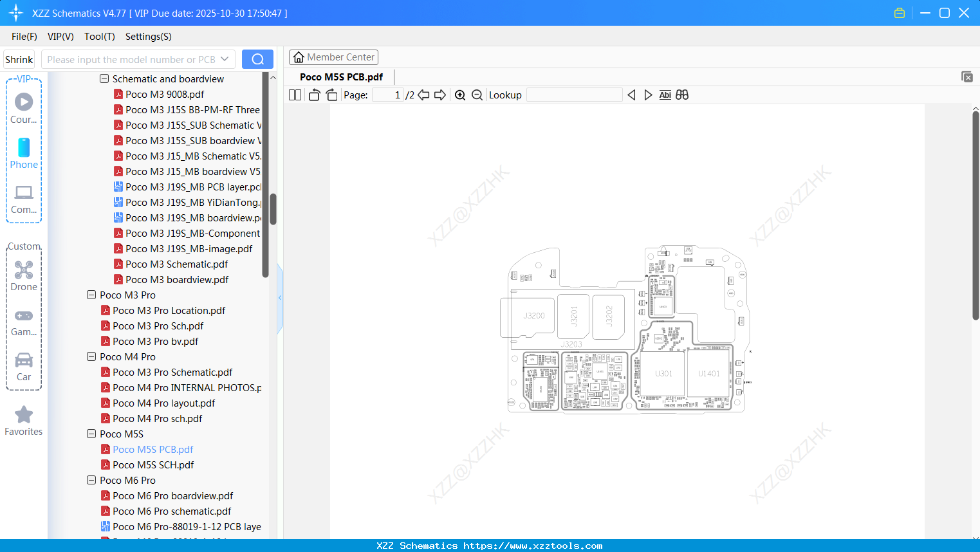Zoom in on the PCB document
The height and width of the screenshot is (552, 980).
[460, 95]
